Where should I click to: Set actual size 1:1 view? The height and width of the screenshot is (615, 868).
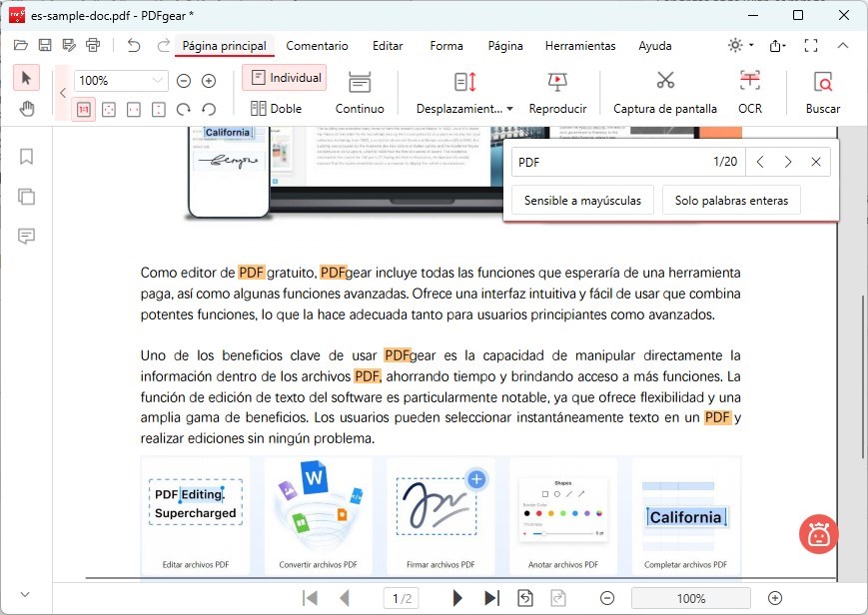click(84, 110)
